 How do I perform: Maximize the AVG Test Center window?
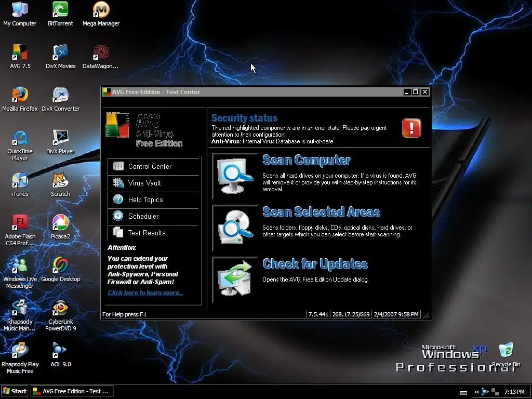[415, 92]
